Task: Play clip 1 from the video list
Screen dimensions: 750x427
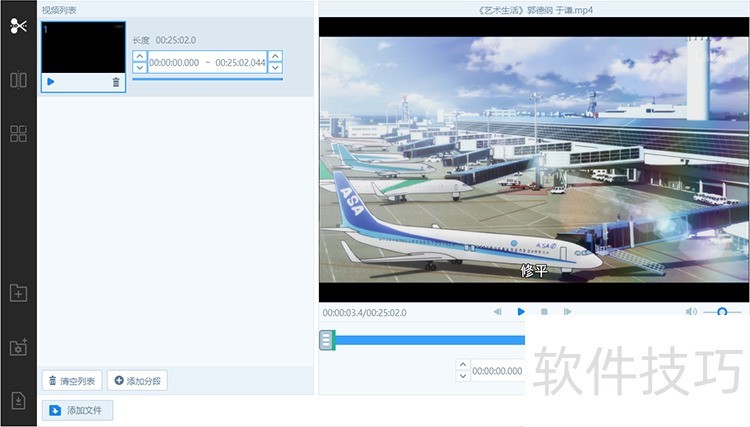Action: point(51,82)
